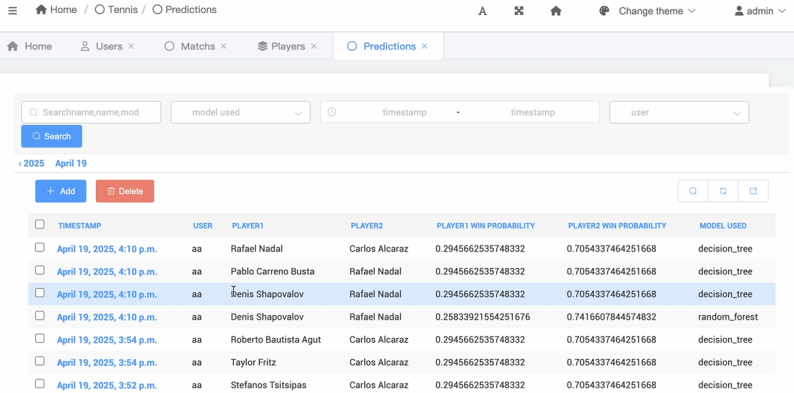Sort by PLAYER1 column header
The height and width of the screenshot is (393, 794).
pos(248,225)
